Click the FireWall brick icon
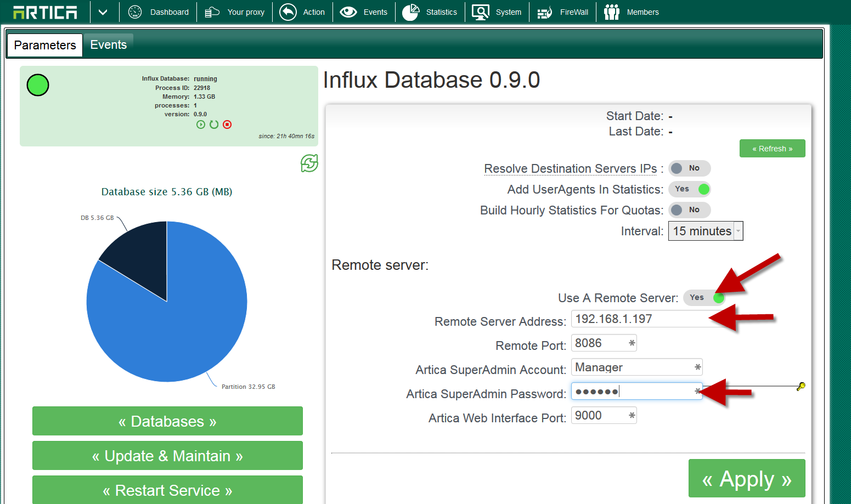Image resolution: width=851 pixels, height=504 pixels. [545, 12]
